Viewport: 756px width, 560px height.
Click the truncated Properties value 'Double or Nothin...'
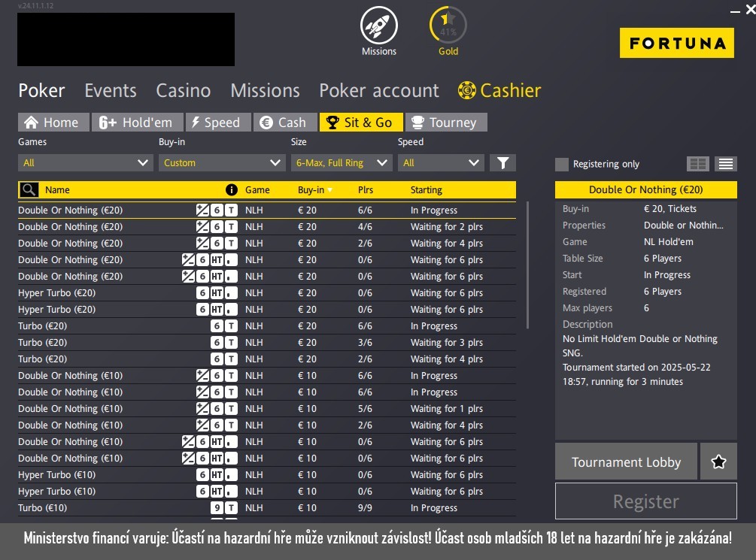click(683, 225)
